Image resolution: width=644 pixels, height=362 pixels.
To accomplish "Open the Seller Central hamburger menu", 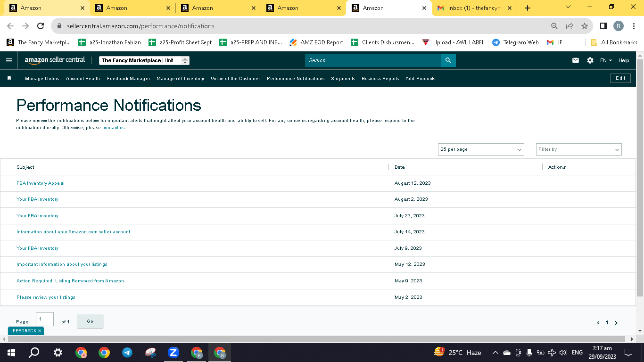I will [x=8, y=60].
